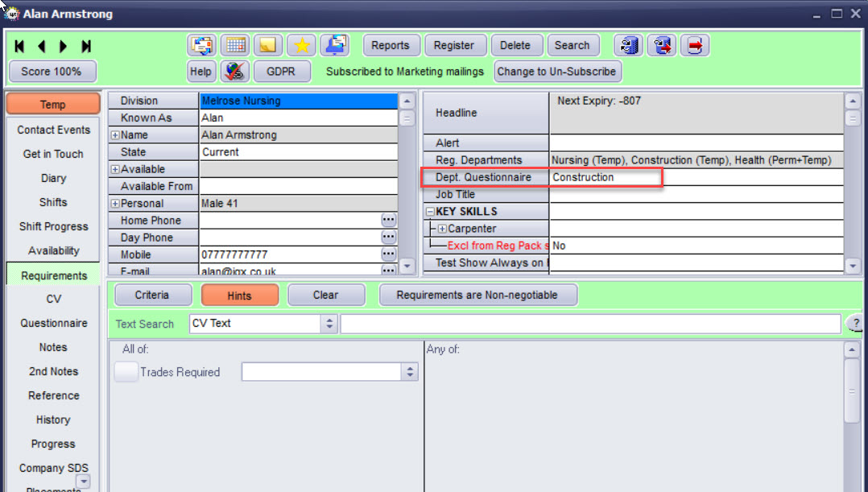
Task: Open the Availability tab
Action: coord(53,250)
